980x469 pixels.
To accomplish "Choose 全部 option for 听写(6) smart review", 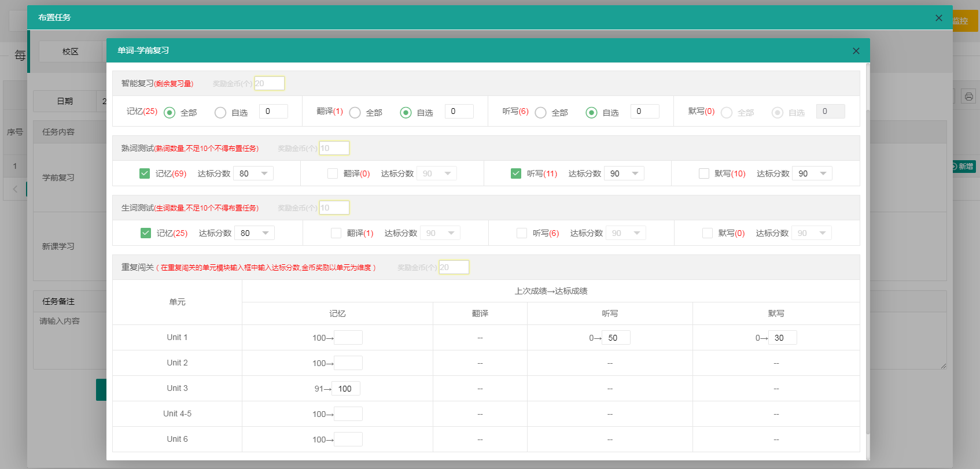I will (x=541, y=113).
